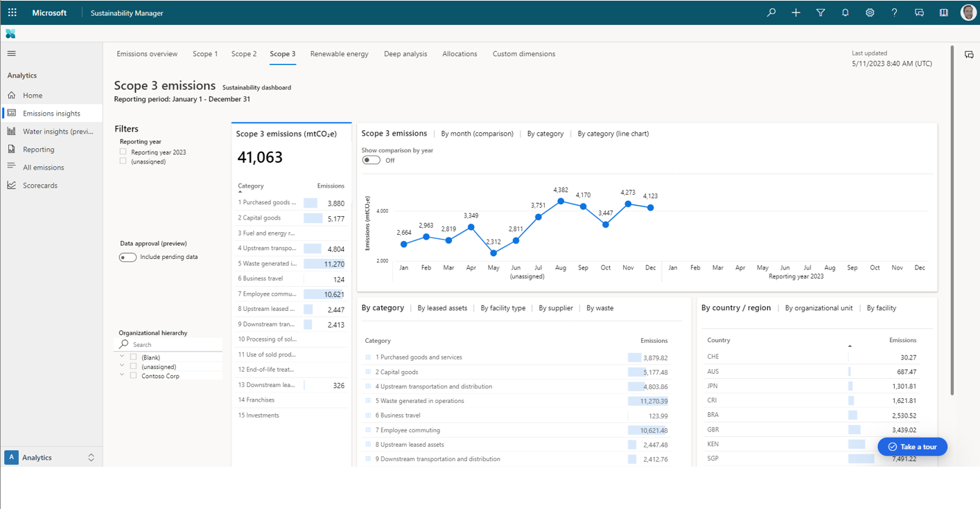Open the Home page in the Analytics sidebar
This screenshot has height=509, width=980.
30,94
